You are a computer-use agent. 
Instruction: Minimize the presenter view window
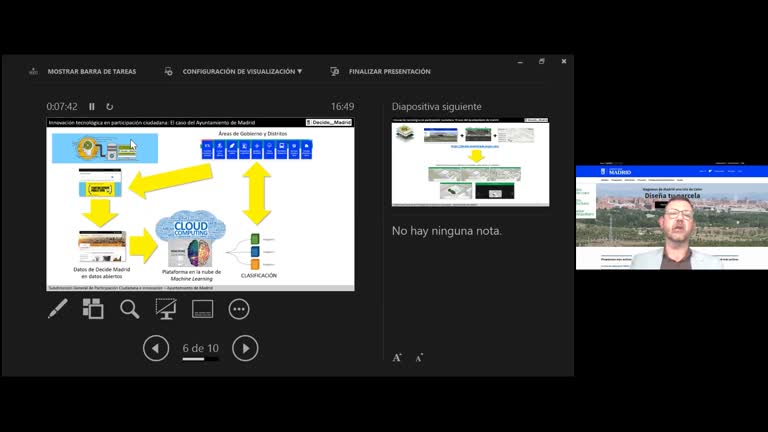520,62
